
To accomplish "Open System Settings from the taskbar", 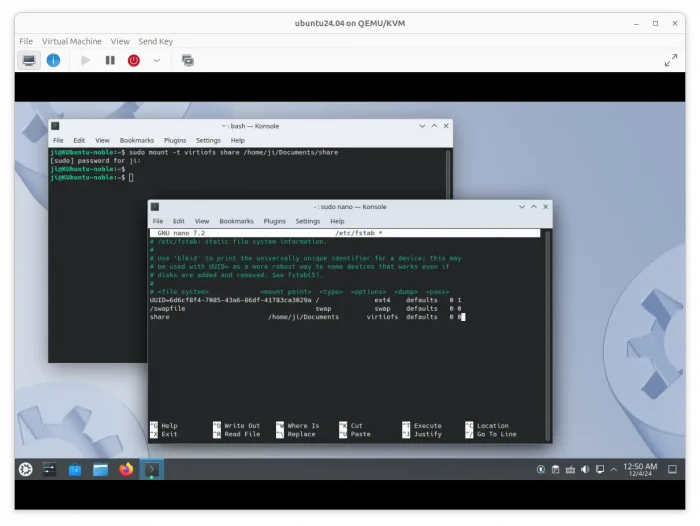I will (49, 469).
